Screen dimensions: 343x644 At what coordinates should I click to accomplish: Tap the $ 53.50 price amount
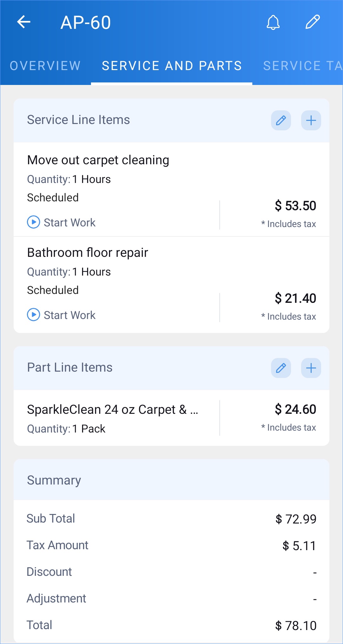point(295,206)
